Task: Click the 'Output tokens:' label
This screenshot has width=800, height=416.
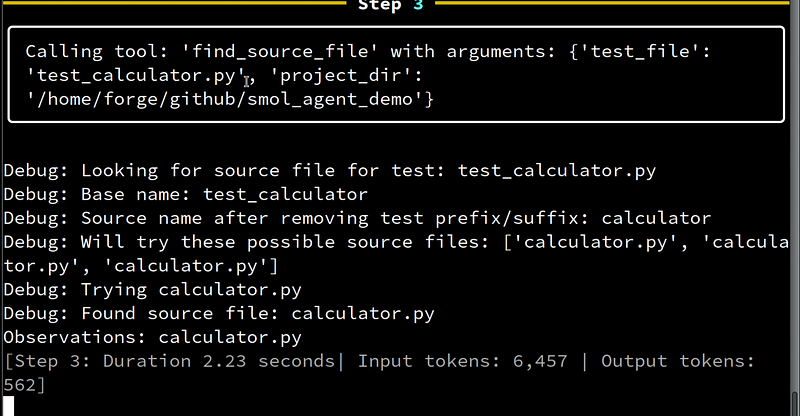Action: pos(678,361)
